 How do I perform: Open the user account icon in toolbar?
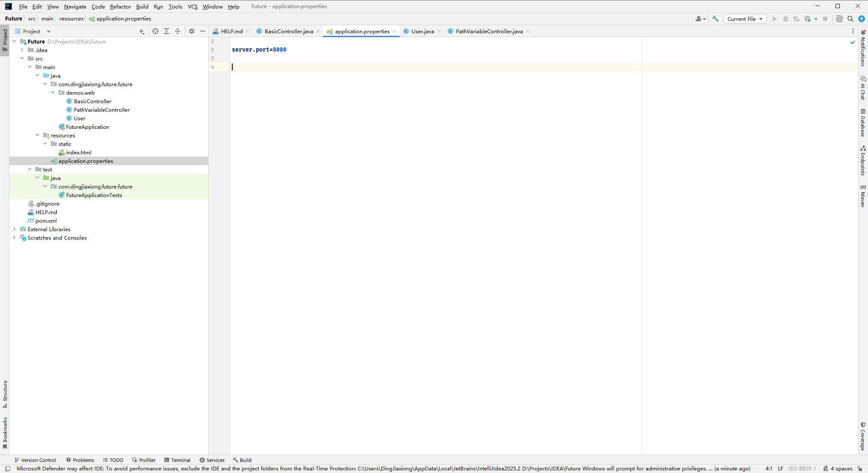point(700,19)
